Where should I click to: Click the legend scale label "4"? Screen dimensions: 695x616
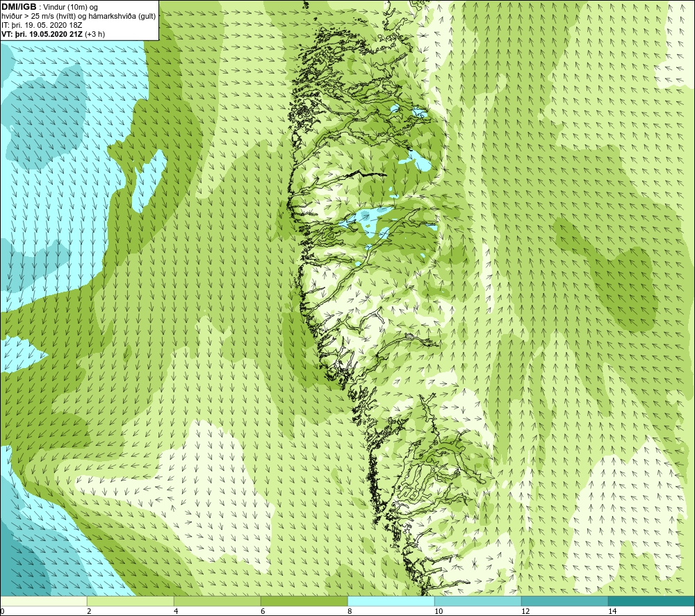176,611
